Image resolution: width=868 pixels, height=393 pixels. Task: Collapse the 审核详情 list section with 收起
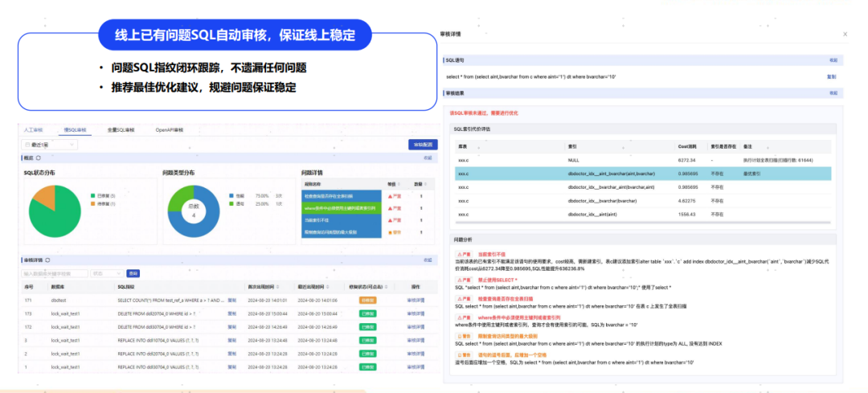(x=428, y=260)
